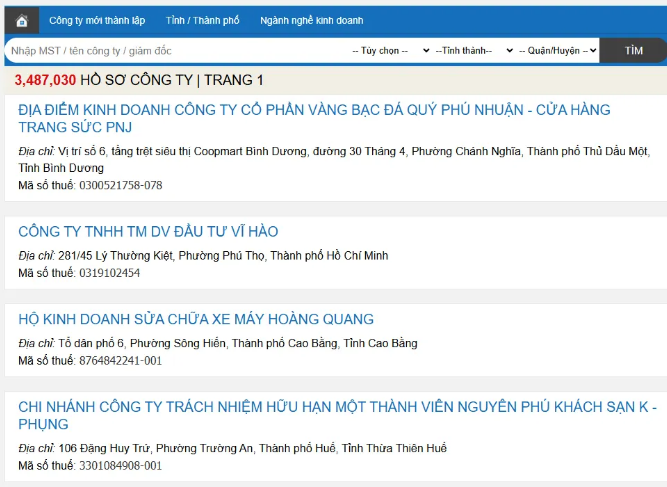Screen dimensions: 667x487
Task: Expand the "Tùy chọn" dropdown
Action: (390, 50)
